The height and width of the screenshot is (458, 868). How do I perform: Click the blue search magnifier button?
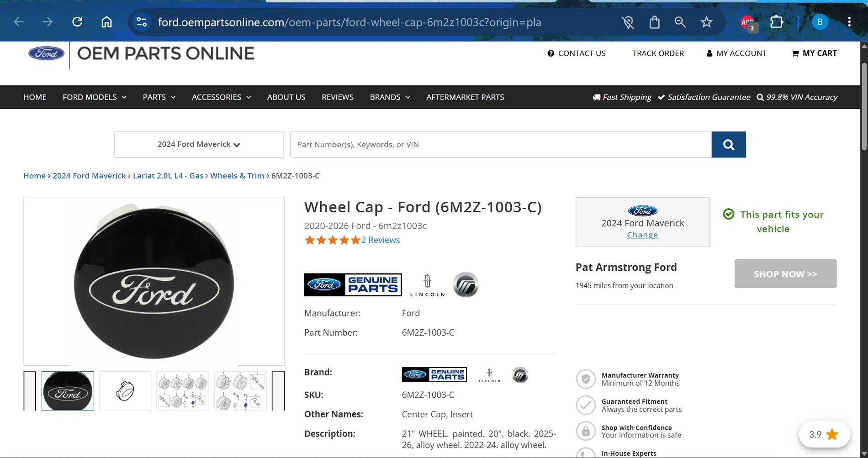[x=728, y=145]
